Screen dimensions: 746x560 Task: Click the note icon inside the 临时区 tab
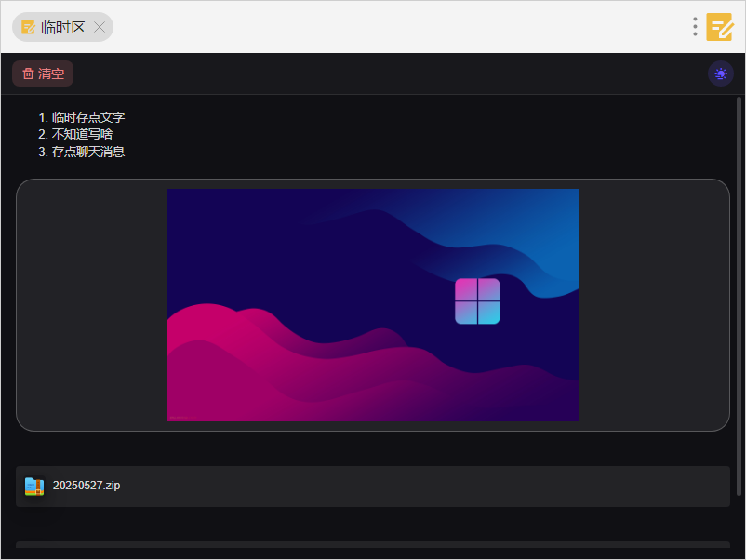[x=28, y=28]
